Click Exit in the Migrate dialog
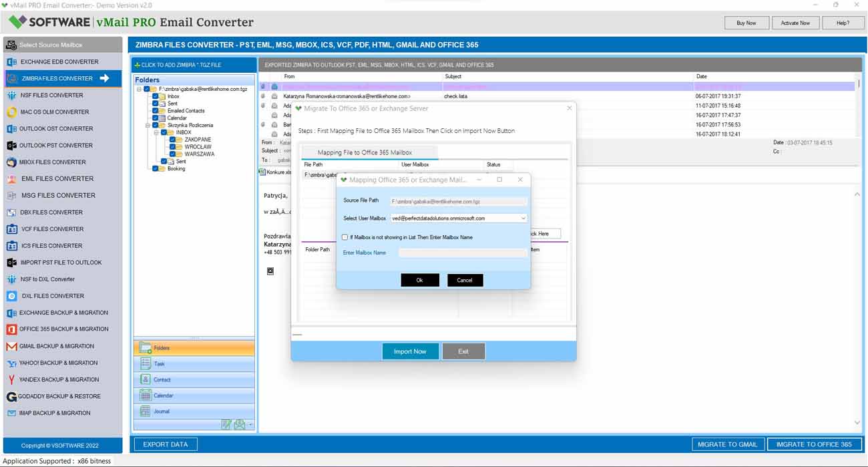This screenshot has width=868, height=467. pos(463,351)
